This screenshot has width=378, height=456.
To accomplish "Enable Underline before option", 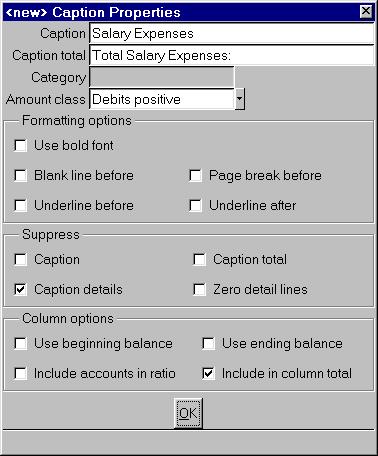I will click(x=20, y=205).
